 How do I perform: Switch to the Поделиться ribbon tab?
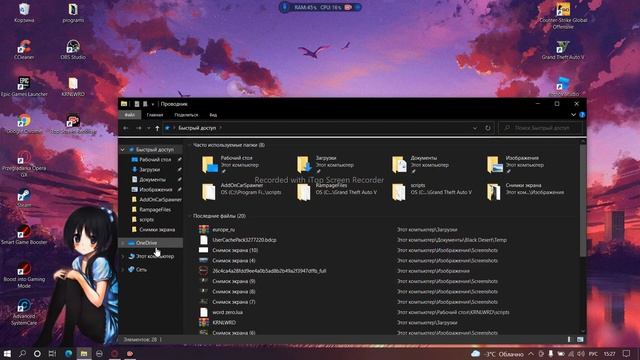pos(186,115)
